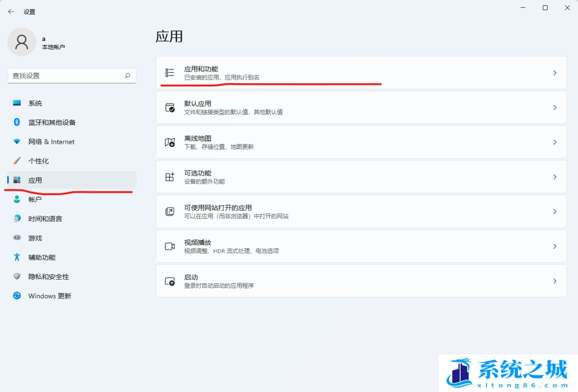Click the network Wi-Fi icon
This screenshot has height=392, width=578.
coord(17,142)
